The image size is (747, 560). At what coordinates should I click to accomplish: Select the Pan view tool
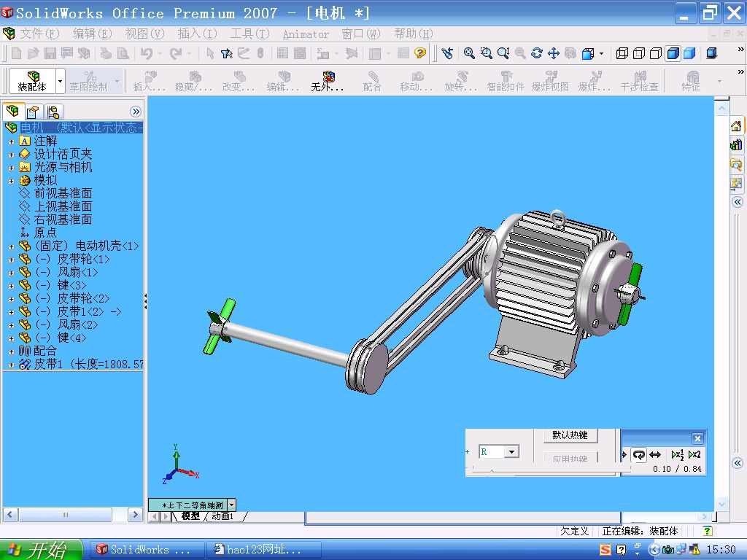tap(554, 53)
